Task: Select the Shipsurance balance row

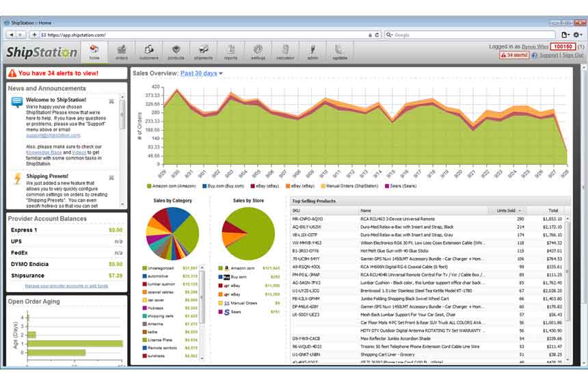Action: click(67, 276)
